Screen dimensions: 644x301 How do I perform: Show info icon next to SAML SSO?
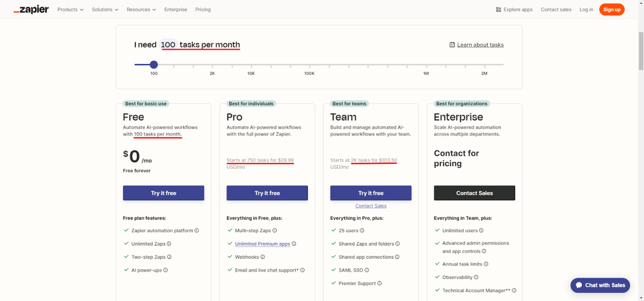click(367, 270)
